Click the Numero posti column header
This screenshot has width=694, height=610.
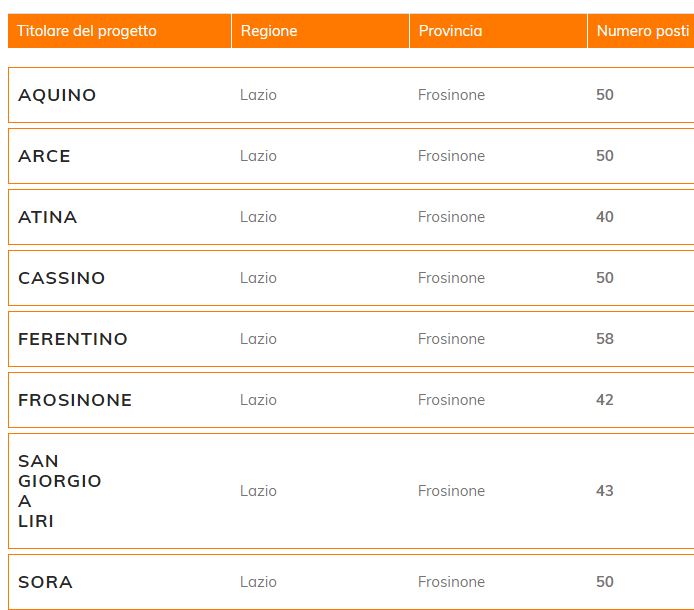(x=642, y=31)
